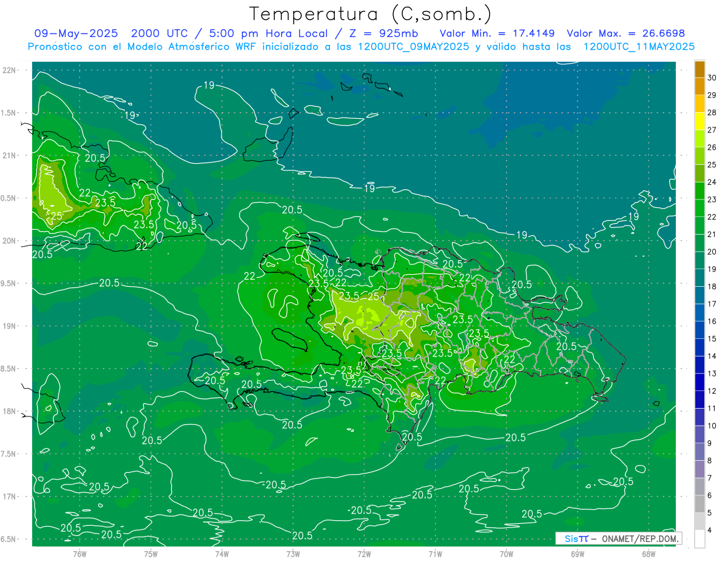Click the "70W" longitude axis label

507,554
